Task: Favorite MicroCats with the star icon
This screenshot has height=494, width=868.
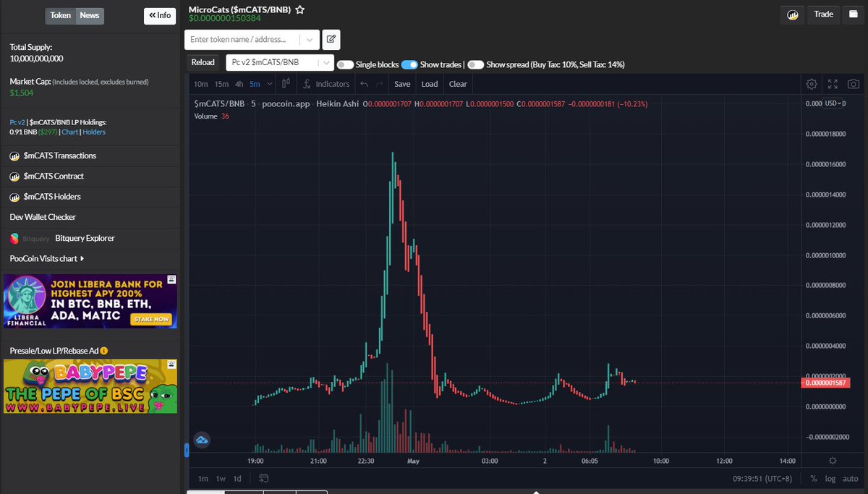Action: [x=299, y=10]
